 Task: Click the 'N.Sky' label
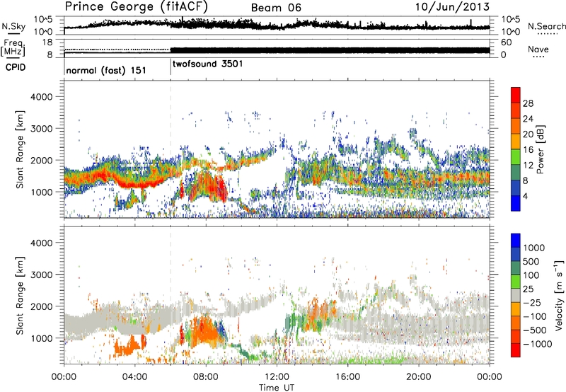point(13,26)
